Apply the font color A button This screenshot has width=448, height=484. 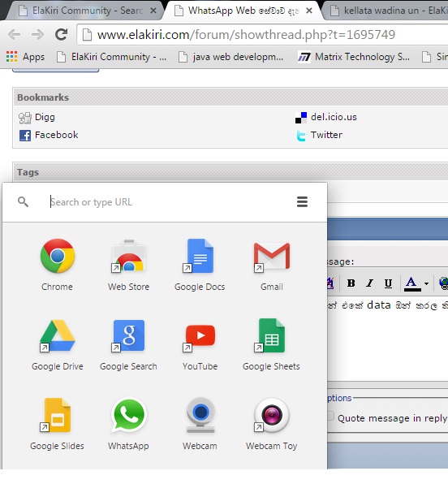411,283
